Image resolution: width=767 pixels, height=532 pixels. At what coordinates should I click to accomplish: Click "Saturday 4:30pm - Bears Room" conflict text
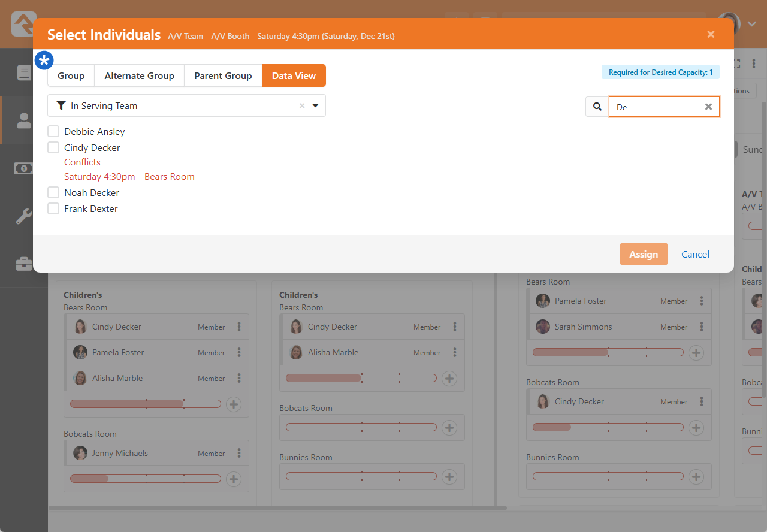(129, 176)
